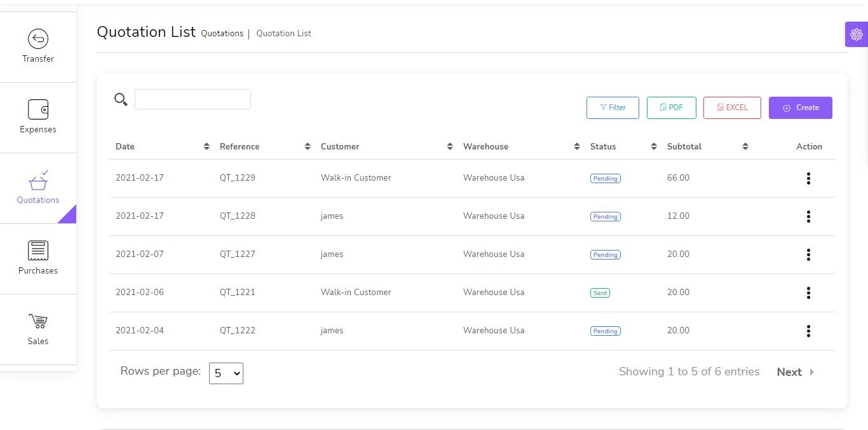Click the search magnifier icon
The height and width of the screenshot is (430, 868).
click(121, 99)
